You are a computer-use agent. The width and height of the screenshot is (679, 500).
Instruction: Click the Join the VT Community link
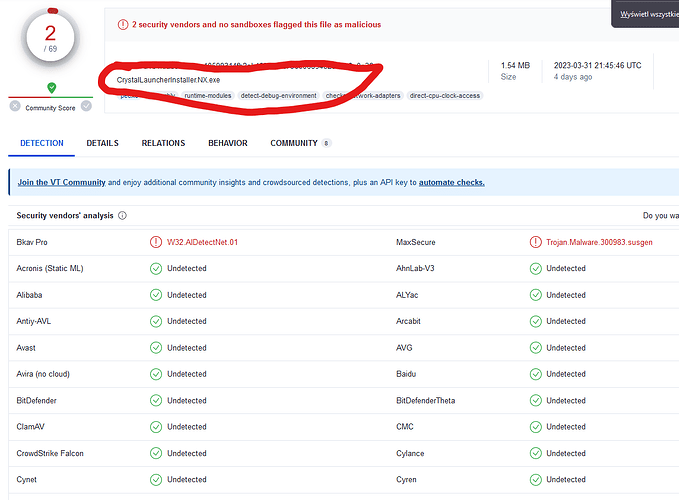click(x=61, y=183)
